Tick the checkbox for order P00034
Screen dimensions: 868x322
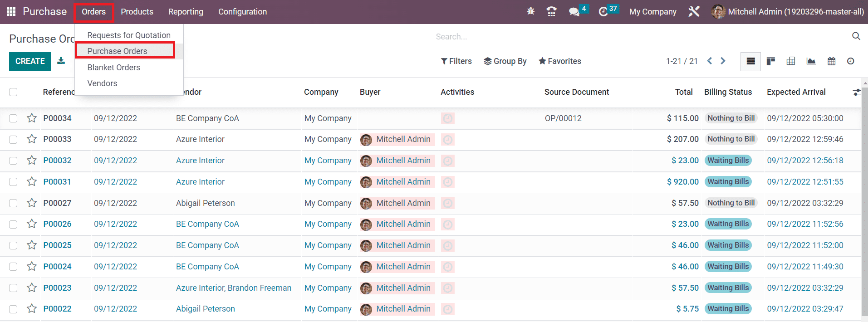(13, 118)
